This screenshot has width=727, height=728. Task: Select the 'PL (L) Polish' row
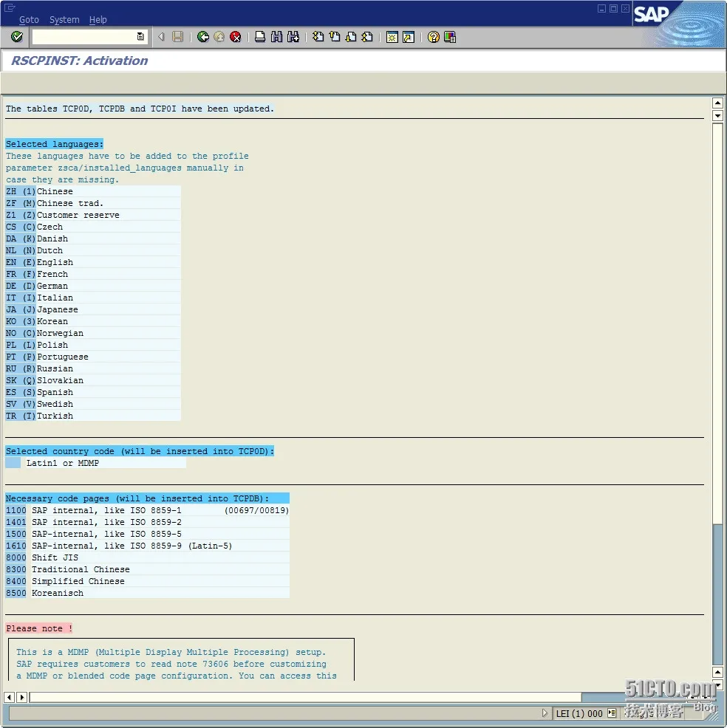point(93,345)
